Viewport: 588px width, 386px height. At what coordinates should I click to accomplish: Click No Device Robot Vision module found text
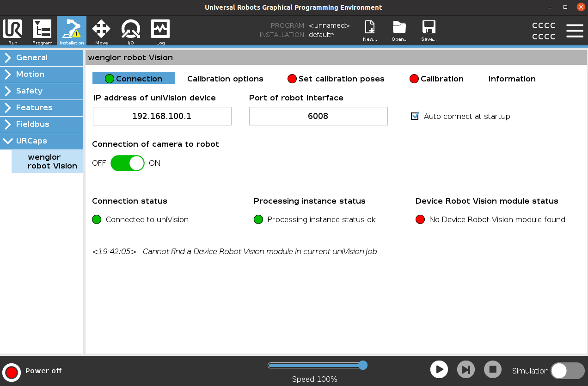tap(497, 219)
